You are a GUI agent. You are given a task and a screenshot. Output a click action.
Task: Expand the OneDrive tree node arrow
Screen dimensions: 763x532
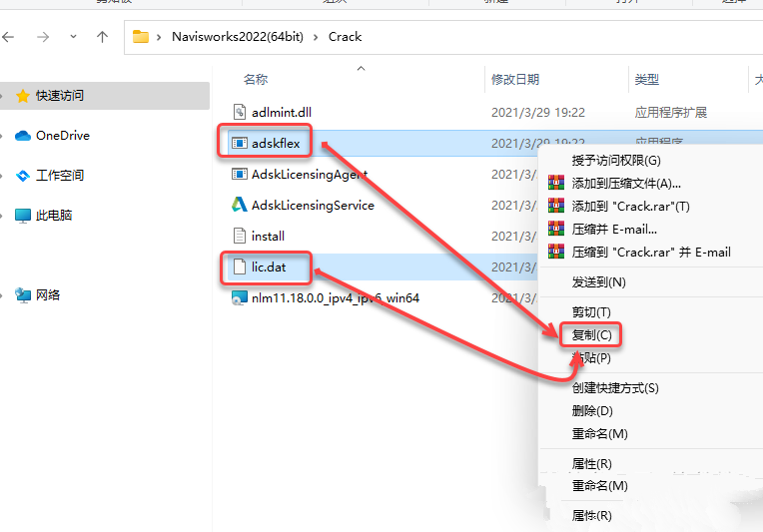[1, 136]
